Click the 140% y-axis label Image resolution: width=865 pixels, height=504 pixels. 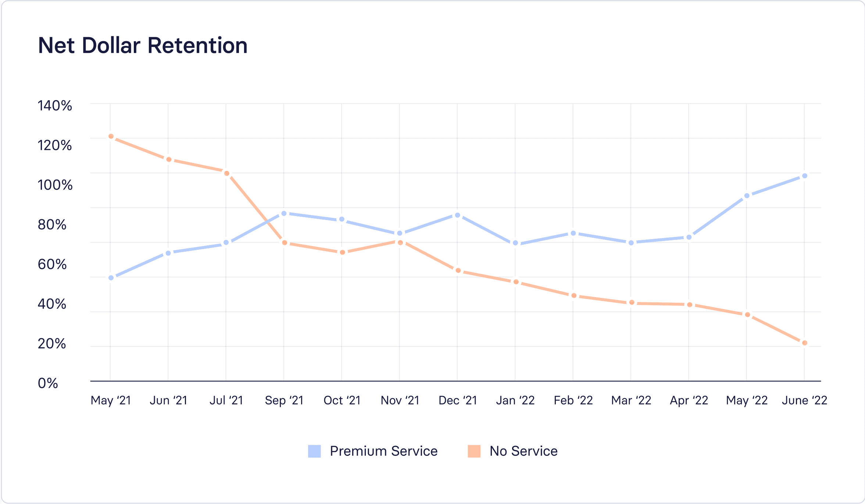click(x=55, y=106)
